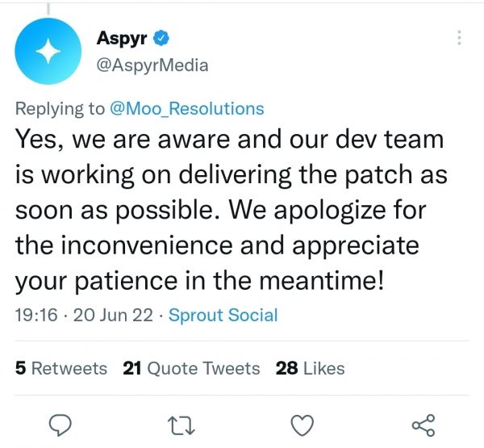
Task: Click the Sprout Social source link
Action: [x=223, y=315]
